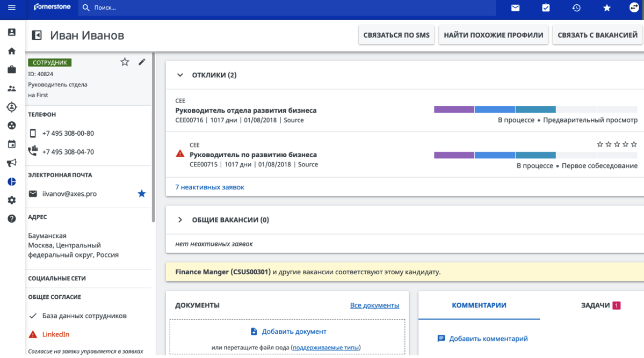Open tasks clipboard icon in top bar

click(546, 8)
